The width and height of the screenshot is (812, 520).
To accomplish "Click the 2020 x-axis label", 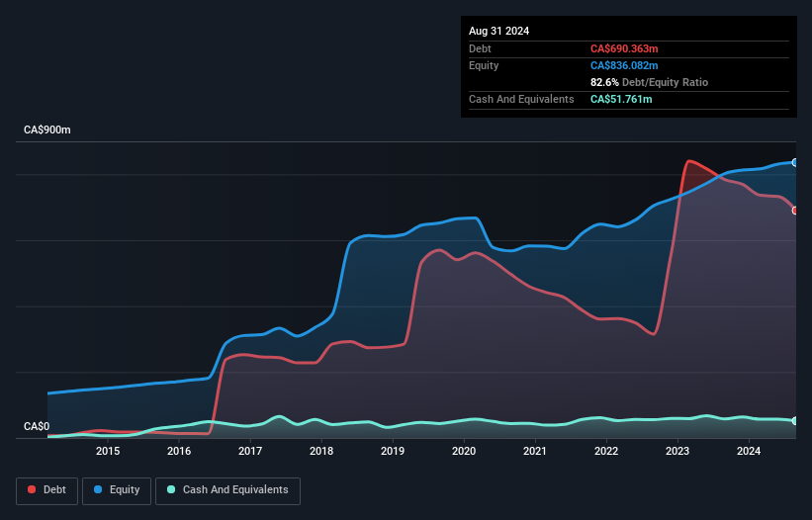I will point(464,451).
